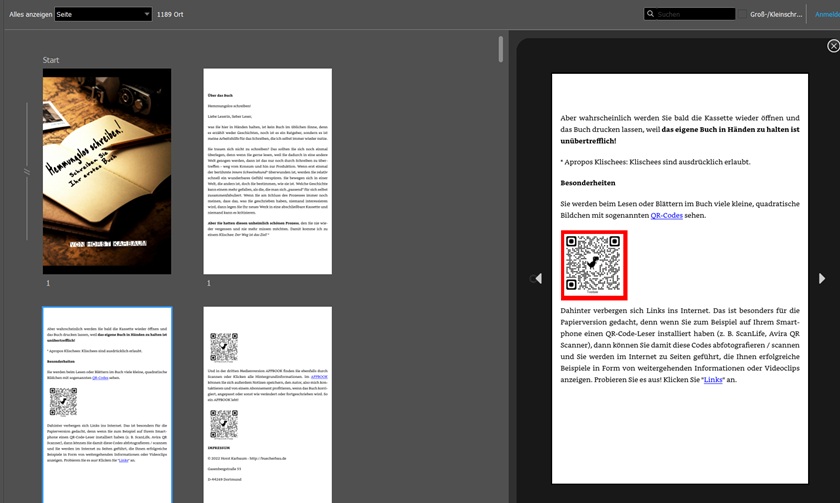Click the magnifier icon in search box
The width and height of the screenshot is (840, 503).
650,14
